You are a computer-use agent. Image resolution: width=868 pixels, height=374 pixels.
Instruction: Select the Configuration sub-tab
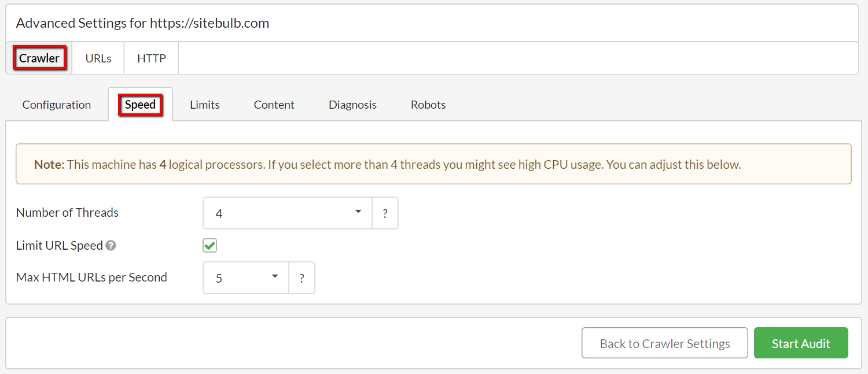point(57,105)
